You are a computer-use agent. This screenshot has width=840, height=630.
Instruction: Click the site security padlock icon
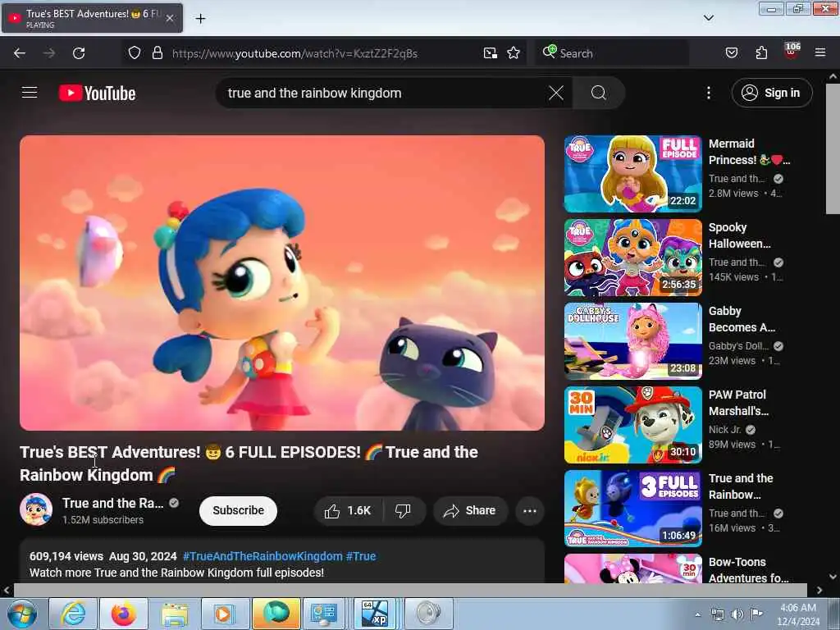click(x=157, y=53)
